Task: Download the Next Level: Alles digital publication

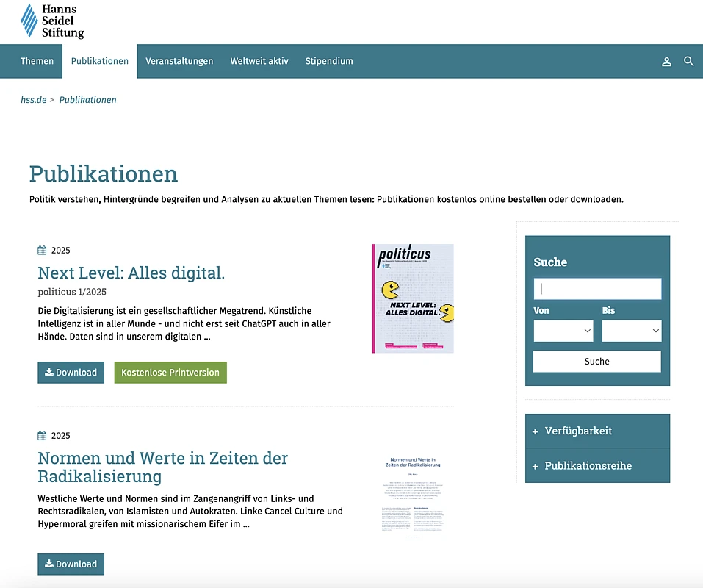Action: coord(71,373)
